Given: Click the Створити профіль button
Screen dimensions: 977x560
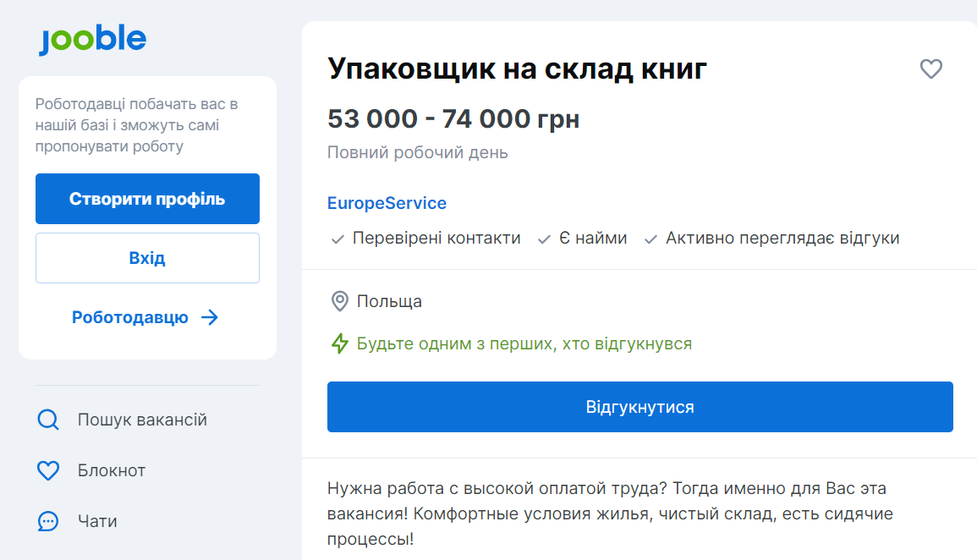Looking at the screenshot, I should pos(147,198).
